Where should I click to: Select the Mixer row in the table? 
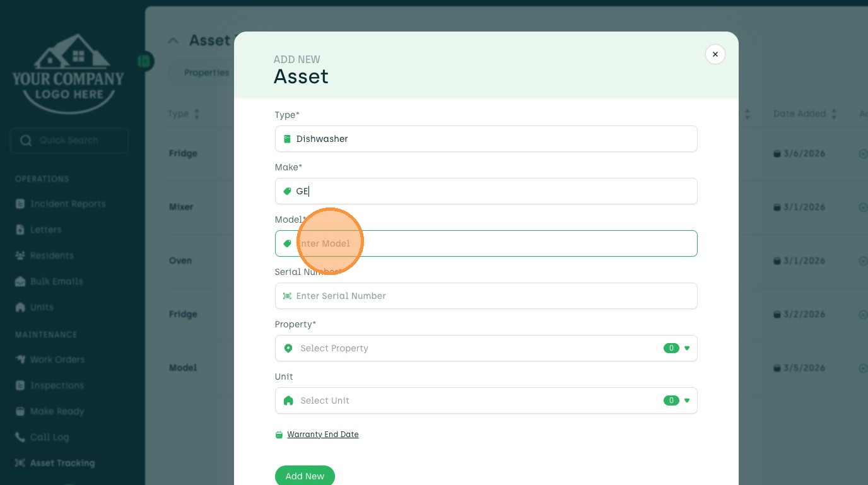(507, 207)
